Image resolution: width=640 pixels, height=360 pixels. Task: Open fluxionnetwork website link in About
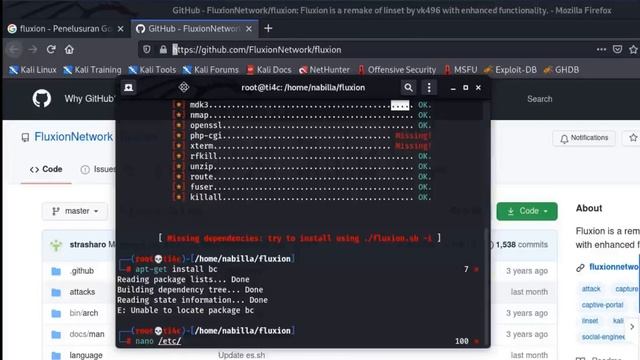[x=614, y=267]
